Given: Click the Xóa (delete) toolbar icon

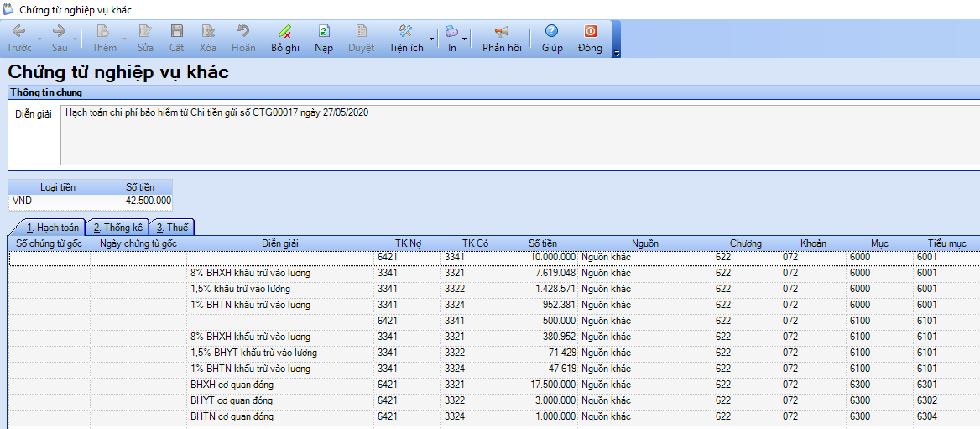Looking at the screenshot, I should pyautogui.click(x=208, y=31).
